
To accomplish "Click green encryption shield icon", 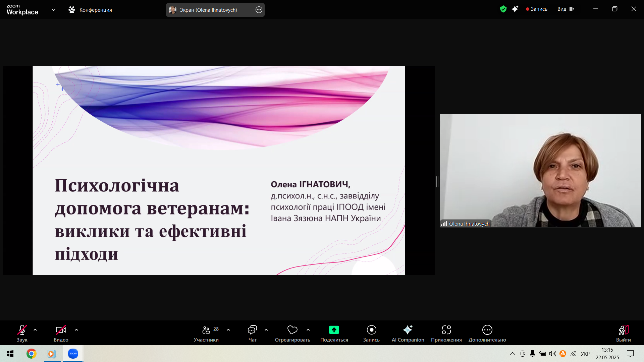I will [x=503, y=9].
